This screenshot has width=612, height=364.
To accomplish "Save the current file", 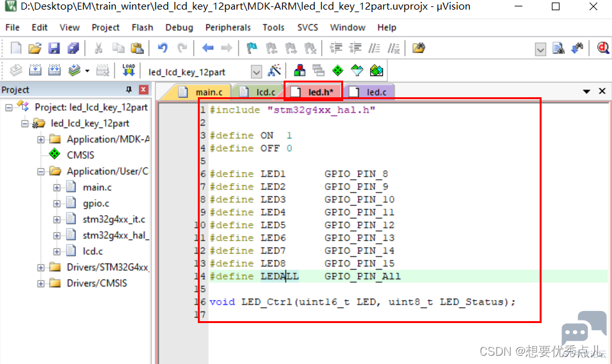I will [x=54, y=48].
